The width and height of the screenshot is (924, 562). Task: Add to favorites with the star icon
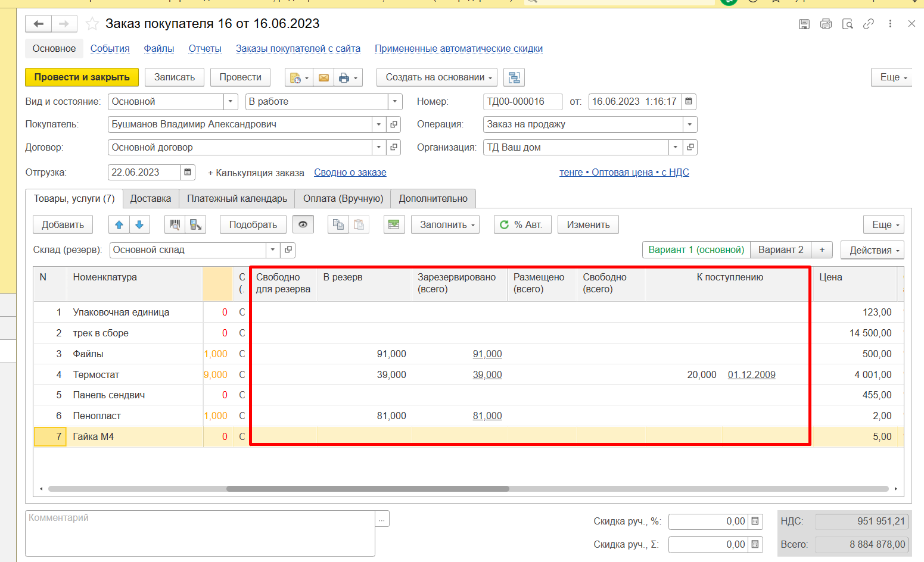(x=92, y=24)
